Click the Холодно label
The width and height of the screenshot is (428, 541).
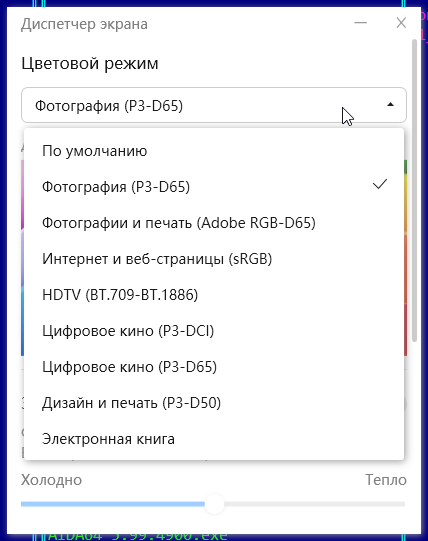click(51, 480)
